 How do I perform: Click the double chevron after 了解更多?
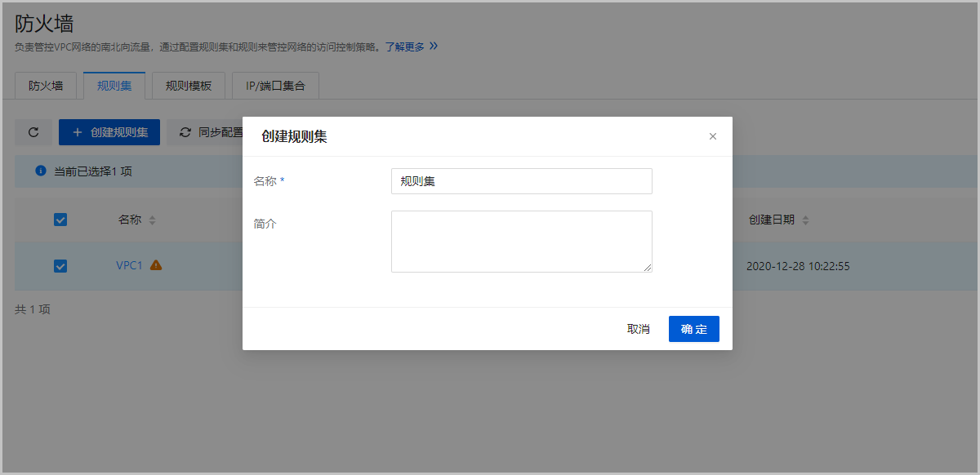coord(434,47)
